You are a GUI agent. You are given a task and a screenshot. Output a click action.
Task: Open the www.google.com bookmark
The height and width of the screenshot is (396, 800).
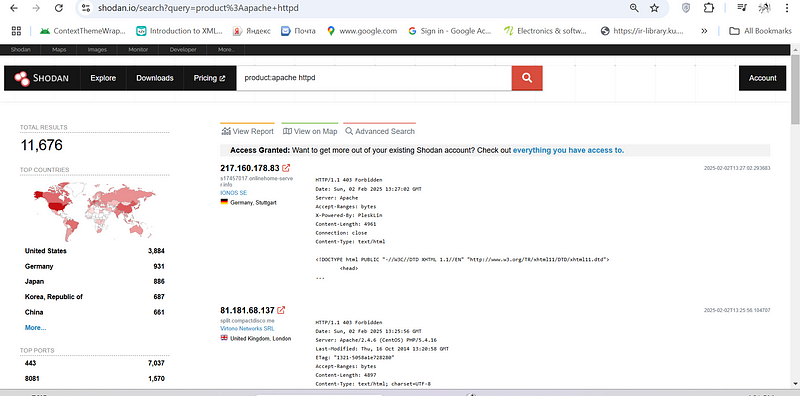coord(362,31)
